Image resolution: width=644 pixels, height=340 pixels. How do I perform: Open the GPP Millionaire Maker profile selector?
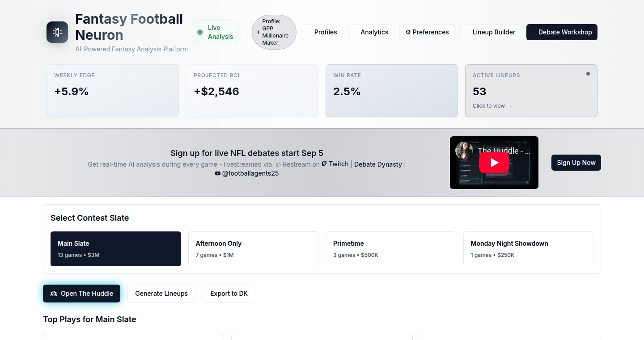point(274,32)
